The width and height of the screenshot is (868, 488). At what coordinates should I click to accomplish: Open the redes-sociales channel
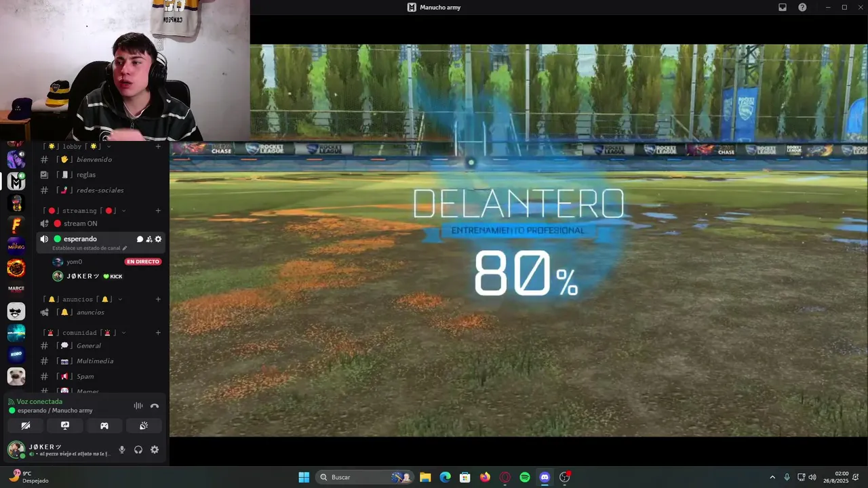pos(102,190)
